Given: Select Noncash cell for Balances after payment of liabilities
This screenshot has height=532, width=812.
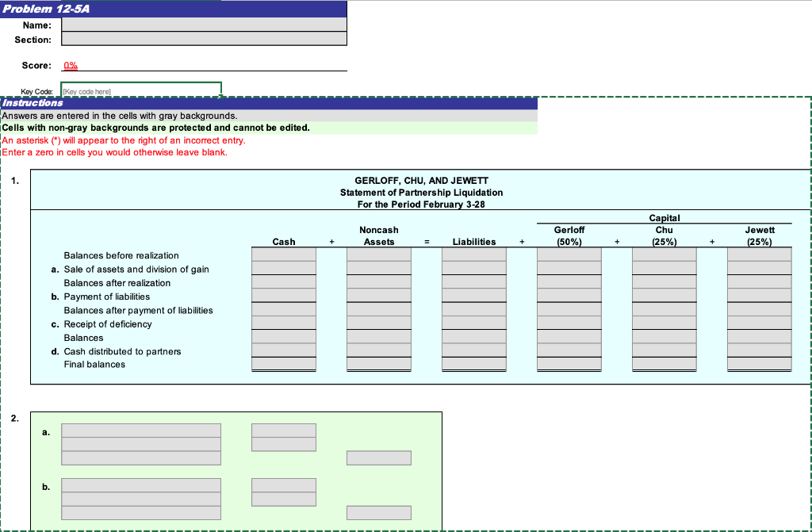Looking at the screenshot, I should click(x=379, y=309).
